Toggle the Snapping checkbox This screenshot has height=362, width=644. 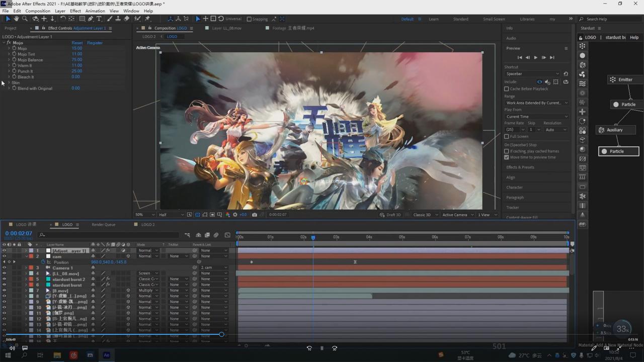point(249,19)
